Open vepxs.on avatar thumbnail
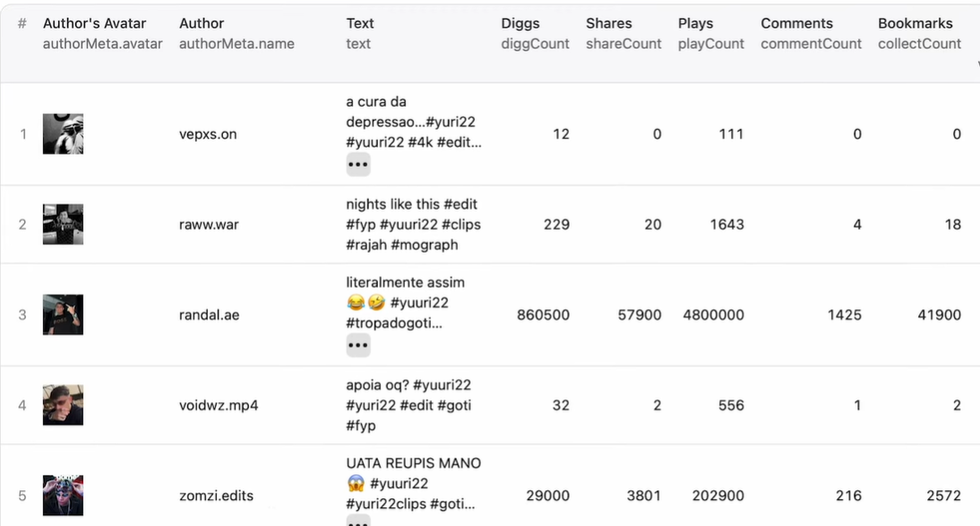Image resolution: width=980 pixels, height=526 pixels. 63,134
